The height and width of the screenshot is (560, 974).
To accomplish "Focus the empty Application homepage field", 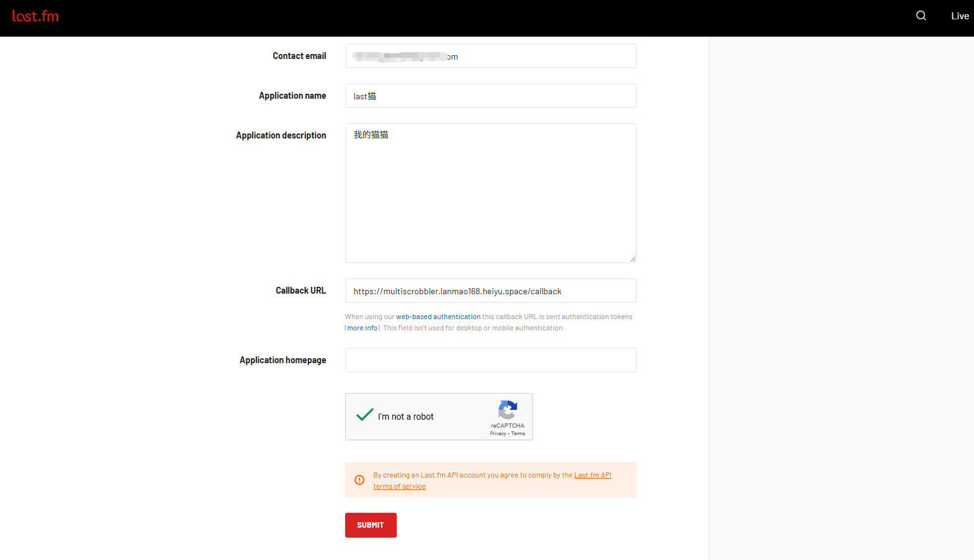I will pos(491,360).
